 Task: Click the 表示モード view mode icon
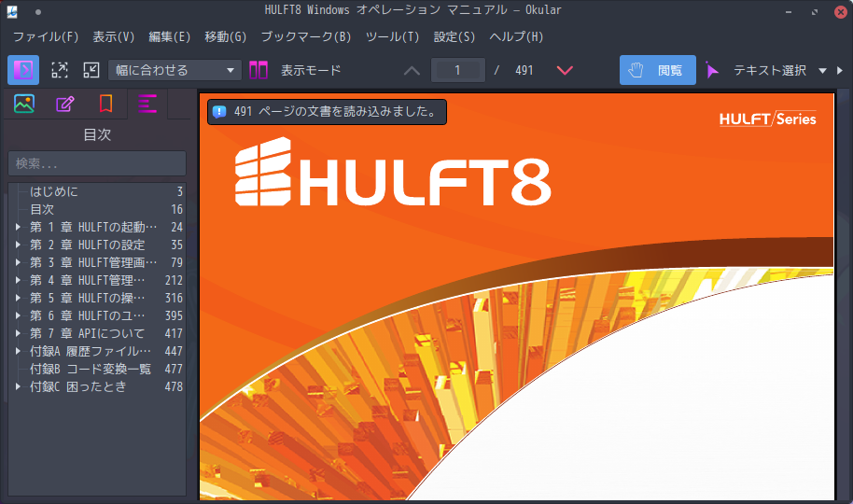(x=259, y=70)
